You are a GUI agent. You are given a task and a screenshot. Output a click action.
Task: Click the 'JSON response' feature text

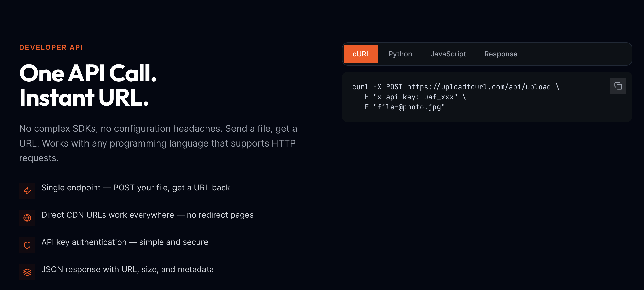[128, 269]
